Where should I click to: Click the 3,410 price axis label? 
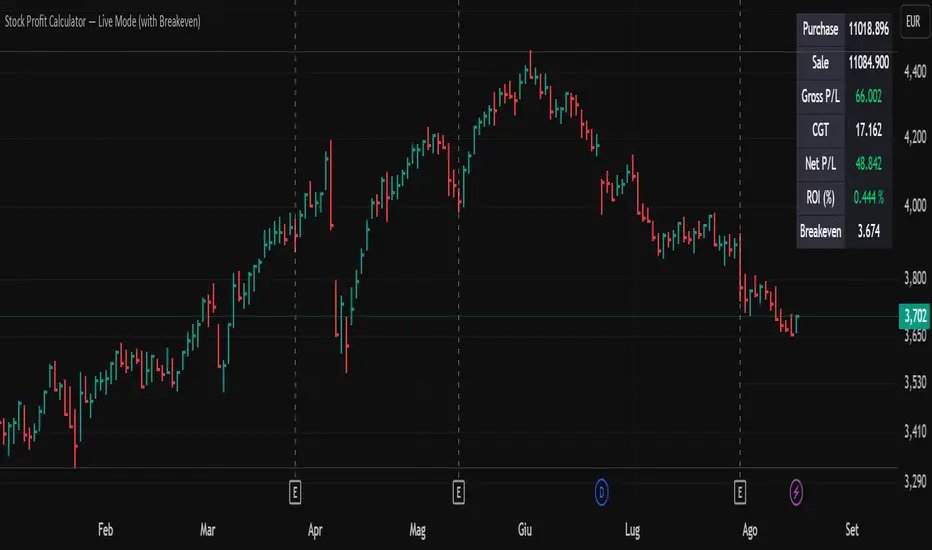(915, 431)
